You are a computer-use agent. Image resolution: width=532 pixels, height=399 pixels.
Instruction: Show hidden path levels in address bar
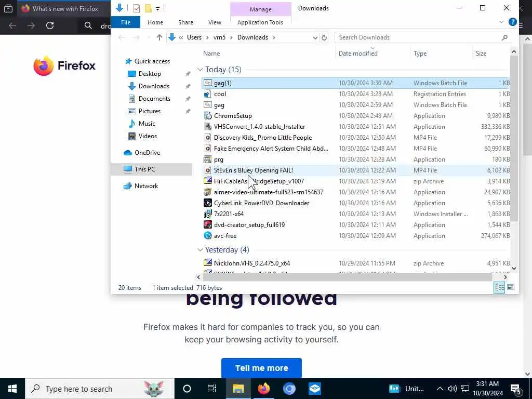(x=181, y=37)
